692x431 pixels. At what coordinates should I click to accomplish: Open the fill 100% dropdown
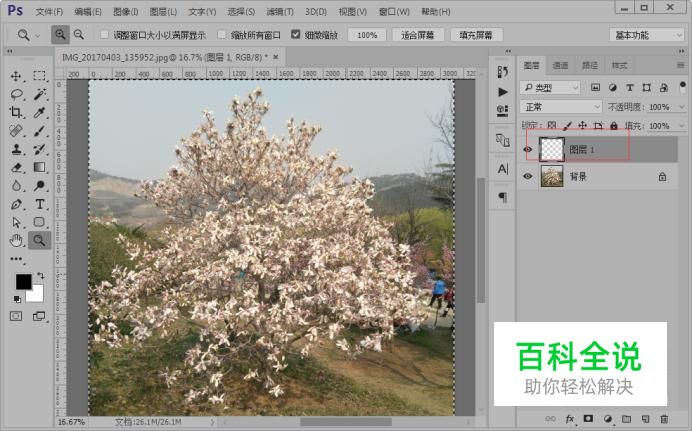pos(681,126)
